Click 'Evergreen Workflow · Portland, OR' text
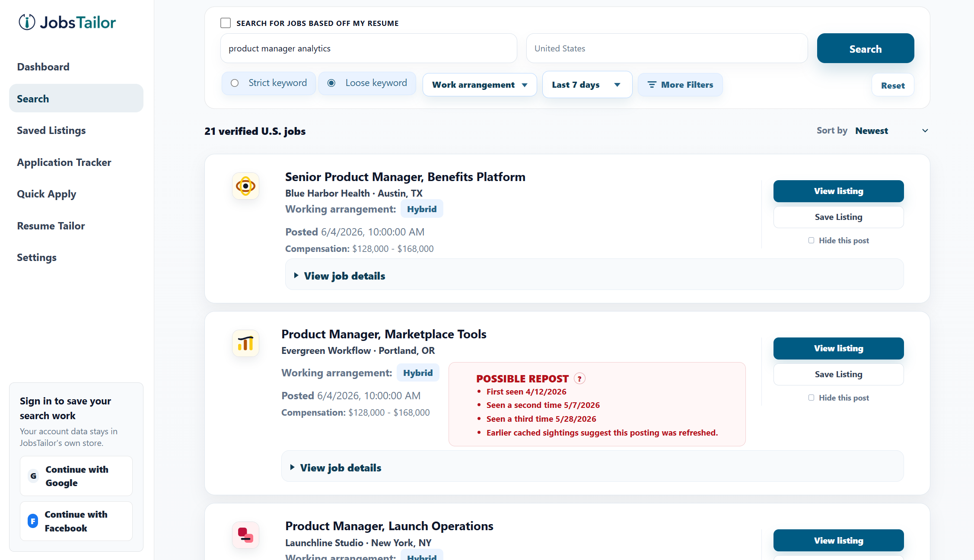The image size is (974, 560). (x=358, y=350)
